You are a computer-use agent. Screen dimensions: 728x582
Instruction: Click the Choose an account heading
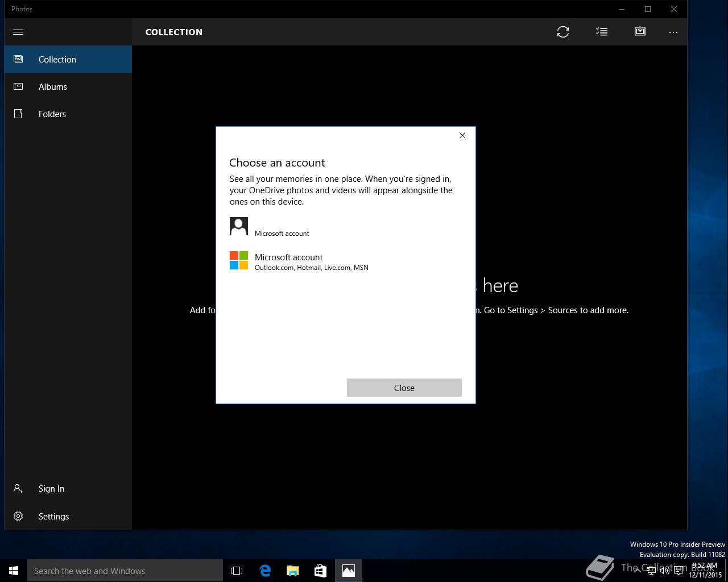tap(277, 163)
